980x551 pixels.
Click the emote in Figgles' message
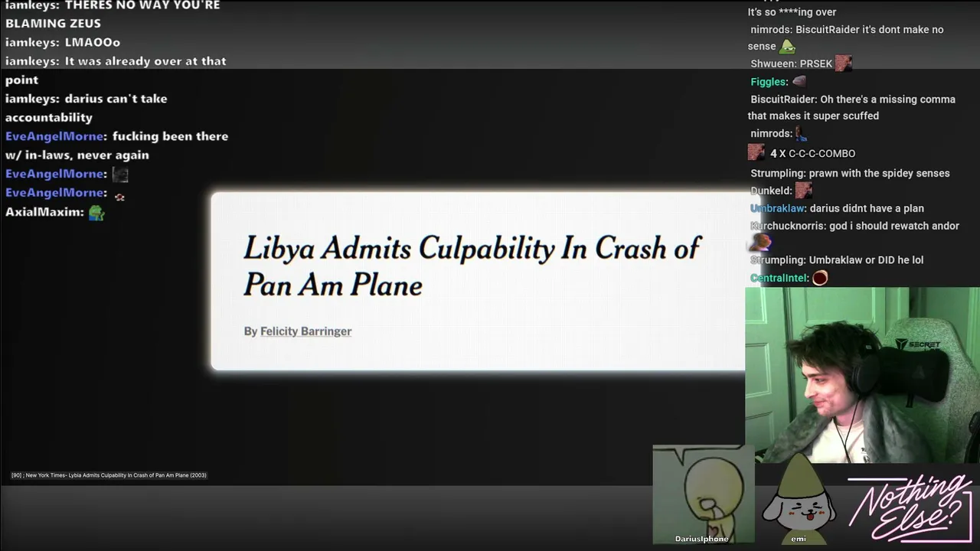click(x=799, y=81)
